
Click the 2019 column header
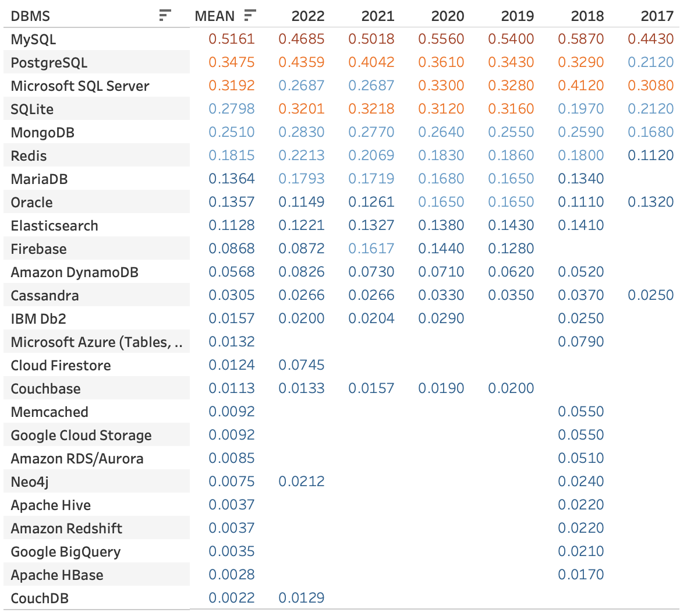point(518,16)
